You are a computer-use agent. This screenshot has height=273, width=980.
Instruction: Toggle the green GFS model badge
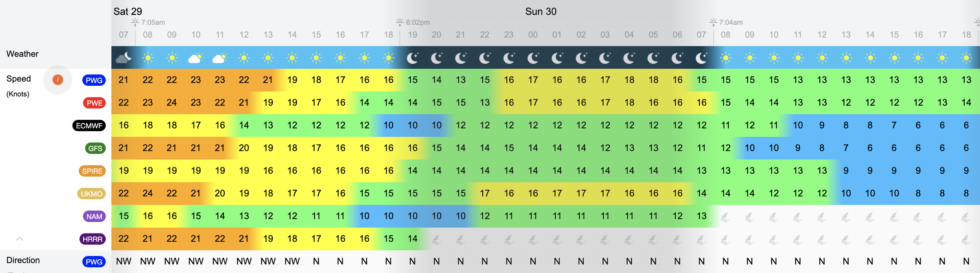95,148
